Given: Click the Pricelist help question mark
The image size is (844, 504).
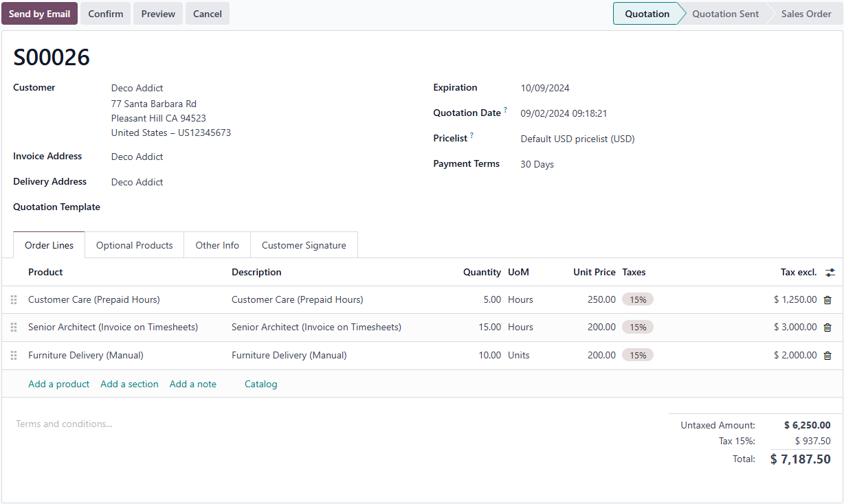Looking at the screenshot, I should [x=472, y=135].
